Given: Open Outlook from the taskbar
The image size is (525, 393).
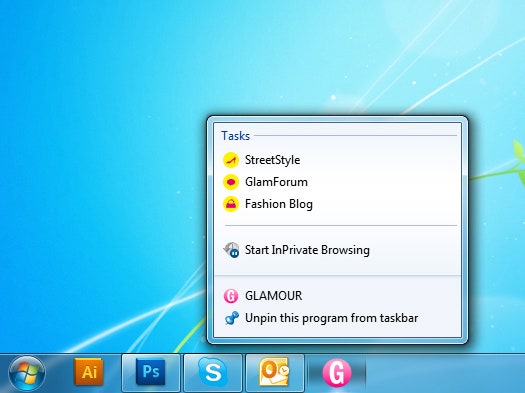Looking at the screenshot, I should 275,373.
